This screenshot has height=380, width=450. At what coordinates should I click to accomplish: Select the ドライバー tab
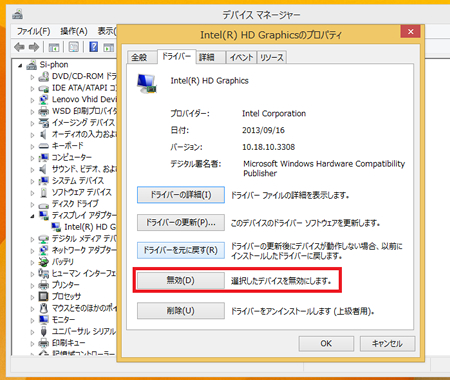coord(176,56)
